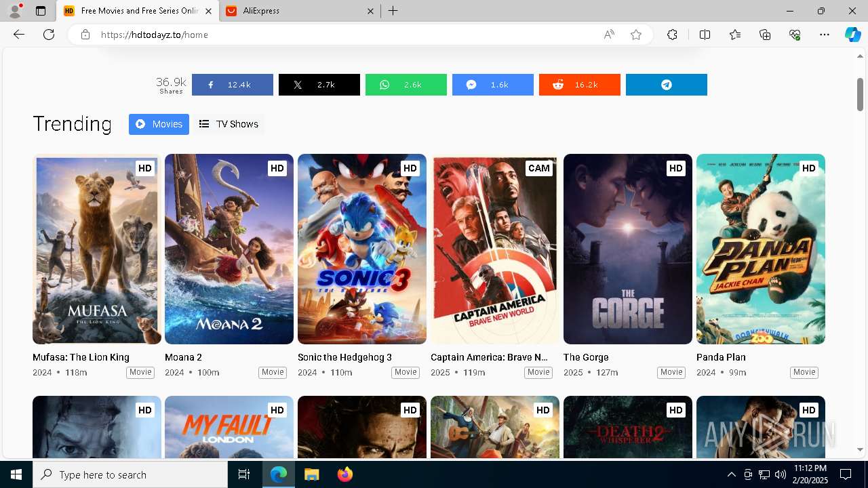Open the Panda Plan poster
Screen dimensions: 868x488
(x=761, y=249)
